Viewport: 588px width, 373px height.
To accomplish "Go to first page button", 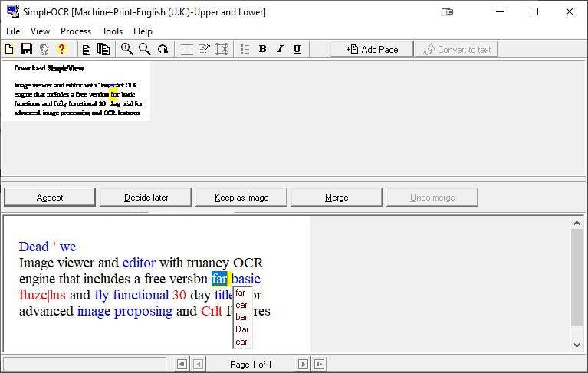I will click(182, 364).
